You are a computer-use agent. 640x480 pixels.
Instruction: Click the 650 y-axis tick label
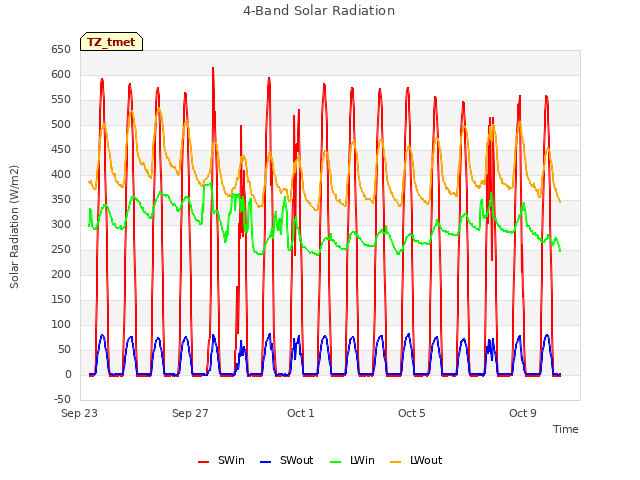[x=61, y=50]
